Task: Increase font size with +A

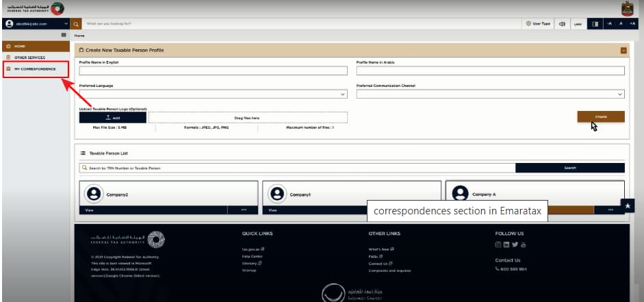Action: (x=632, y=24)
